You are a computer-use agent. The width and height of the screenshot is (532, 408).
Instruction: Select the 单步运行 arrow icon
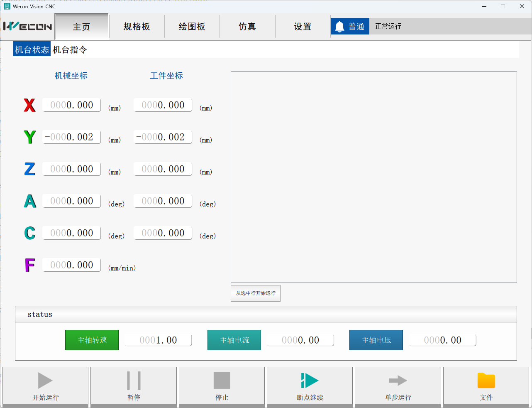(398, 380)
